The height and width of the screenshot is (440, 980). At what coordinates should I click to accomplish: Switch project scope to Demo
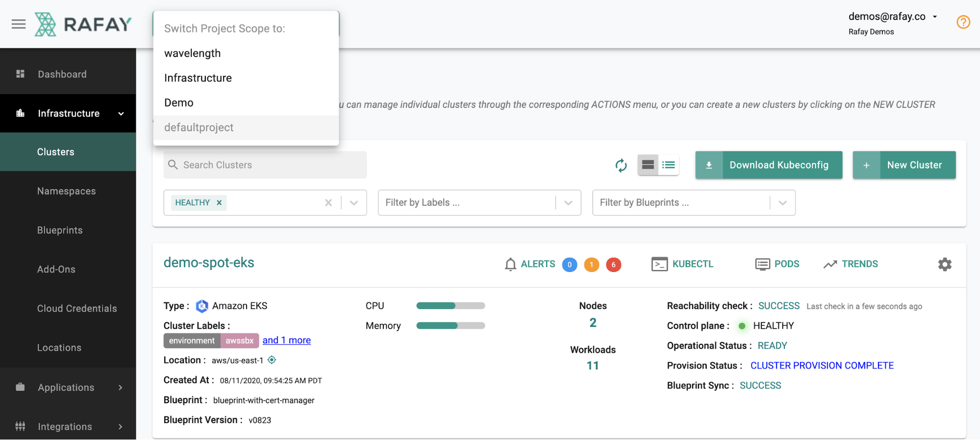click(x=246, y=103)
